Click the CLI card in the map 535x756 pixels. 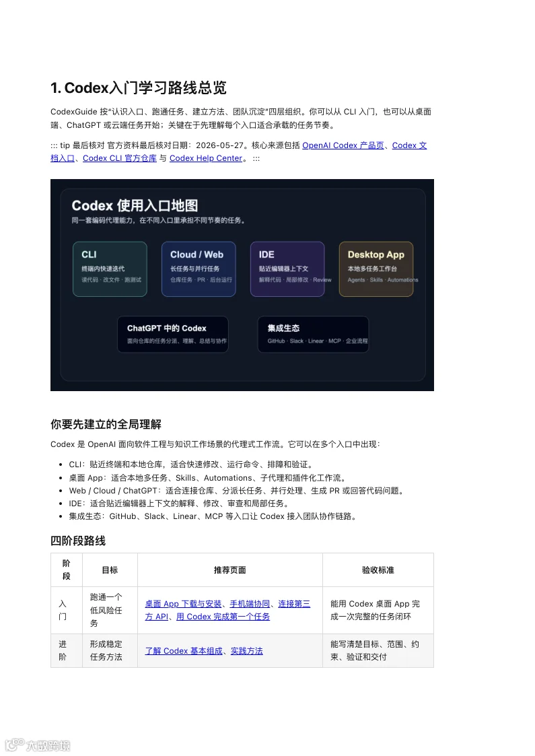(x=110, y=269)
